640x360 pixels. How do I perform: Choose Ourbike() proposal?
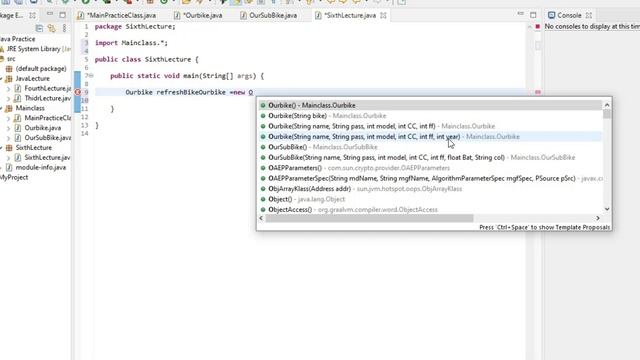[x=430, y=105]
